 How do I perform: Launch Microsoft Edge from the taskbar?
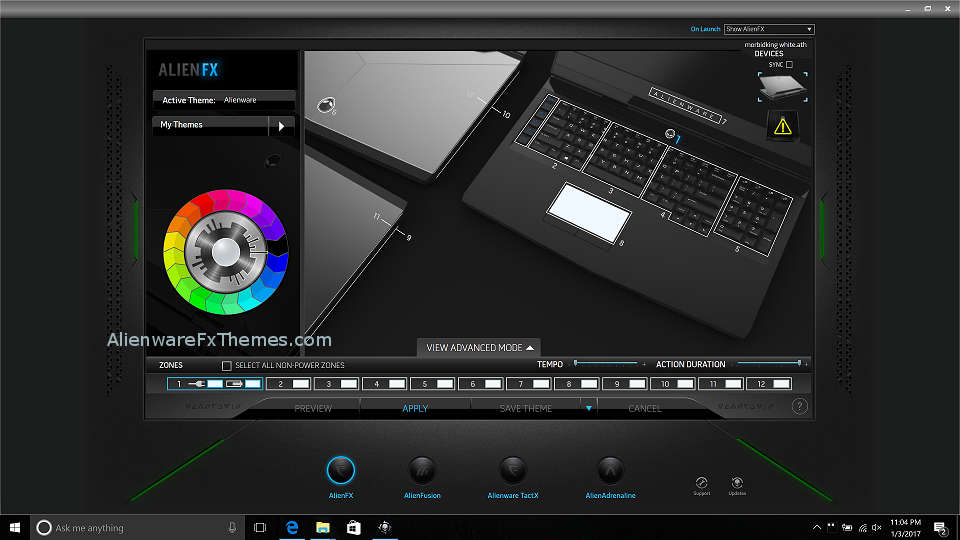tap(292, 527)
